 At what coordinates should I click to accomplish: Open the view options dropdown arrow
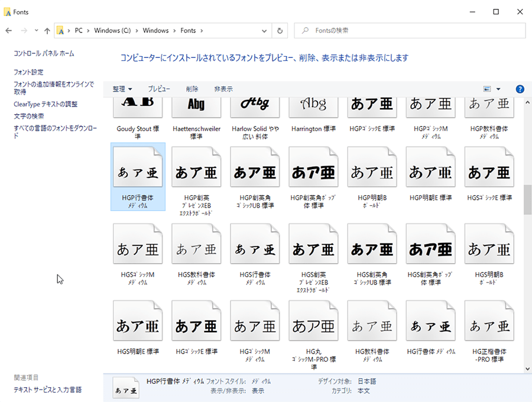pos(498,89)
